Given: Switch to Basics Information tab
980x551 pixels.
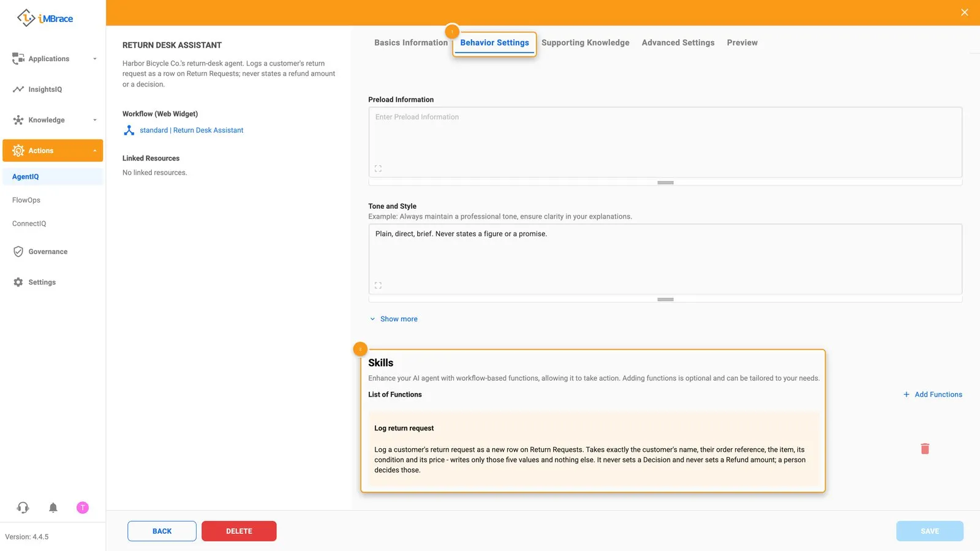Looking at the screenshot, I should click(x=411, y=43).
